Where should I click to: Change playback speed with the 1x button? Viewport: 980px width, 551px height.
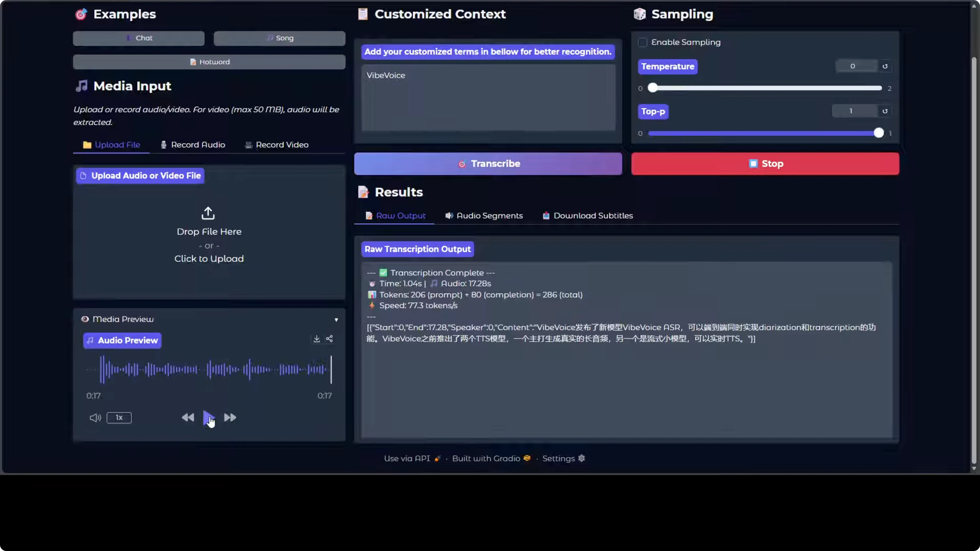click(x=119, y=418)
